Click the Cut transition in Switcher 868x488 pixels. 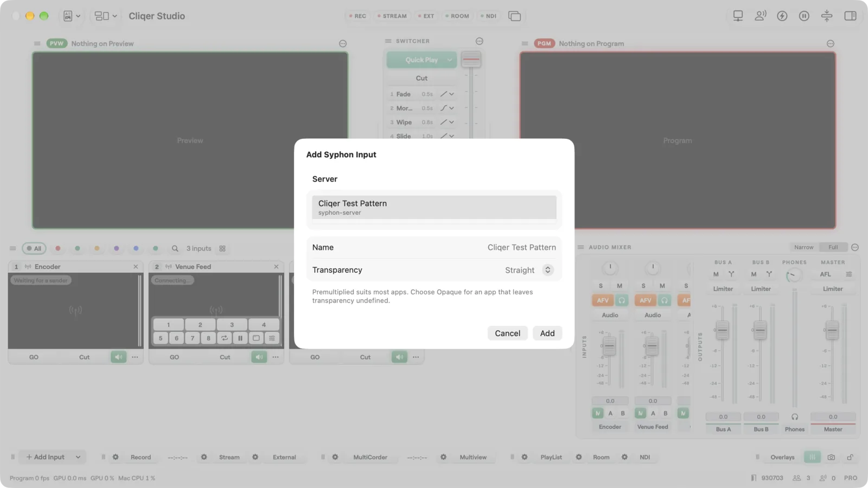tap(422, 78)
